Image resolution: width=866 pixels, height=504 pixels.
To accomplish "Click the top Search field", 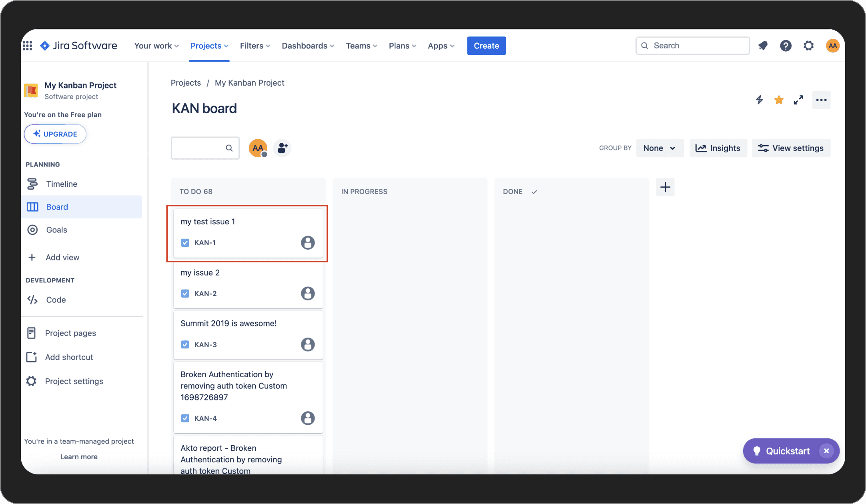I will (x=693, y=46).
